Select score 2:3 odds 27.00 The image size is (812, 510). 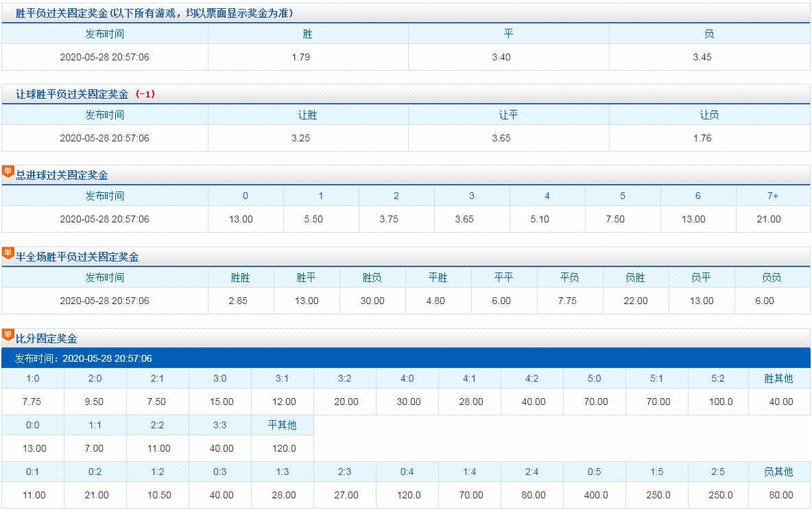pos(346,495)
